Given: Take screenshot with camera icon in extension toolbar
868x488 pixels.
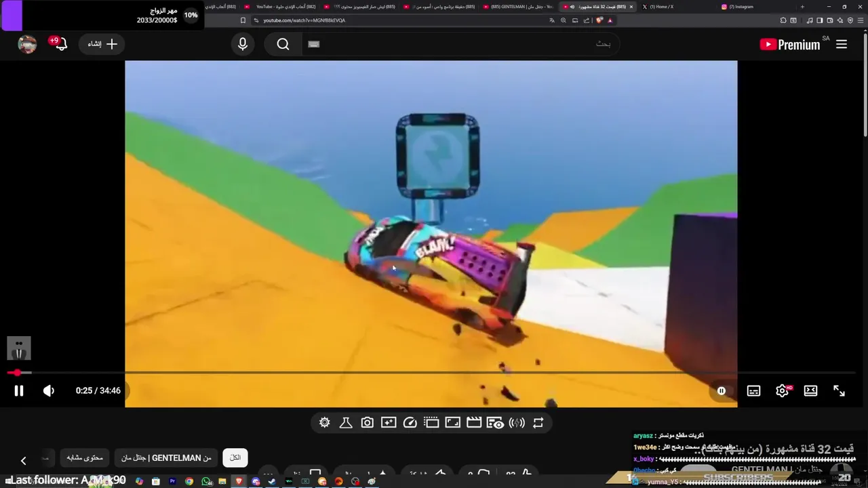Looking at the screenshot, I should pos(367,422).
